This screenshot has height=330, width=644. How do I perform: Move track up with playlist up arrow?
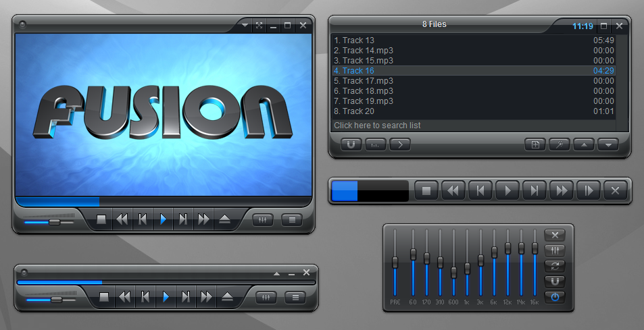click(584, 144)
